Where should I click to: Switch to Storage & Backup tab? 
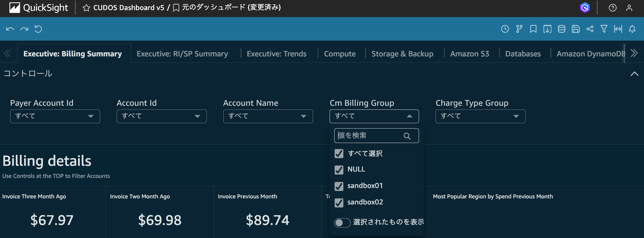[403, 54]
